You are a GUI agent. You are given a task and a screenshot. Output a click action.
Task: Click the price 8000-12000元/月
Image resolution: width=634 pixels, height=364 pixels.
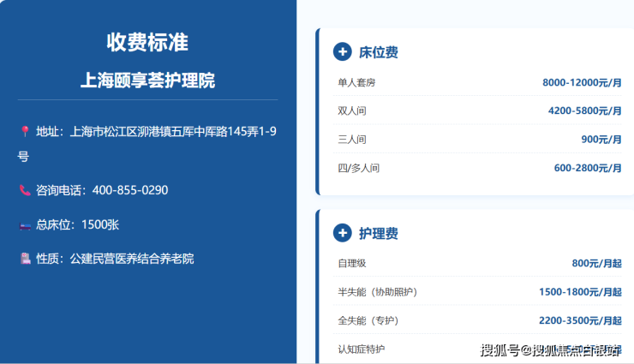(582, 83)
